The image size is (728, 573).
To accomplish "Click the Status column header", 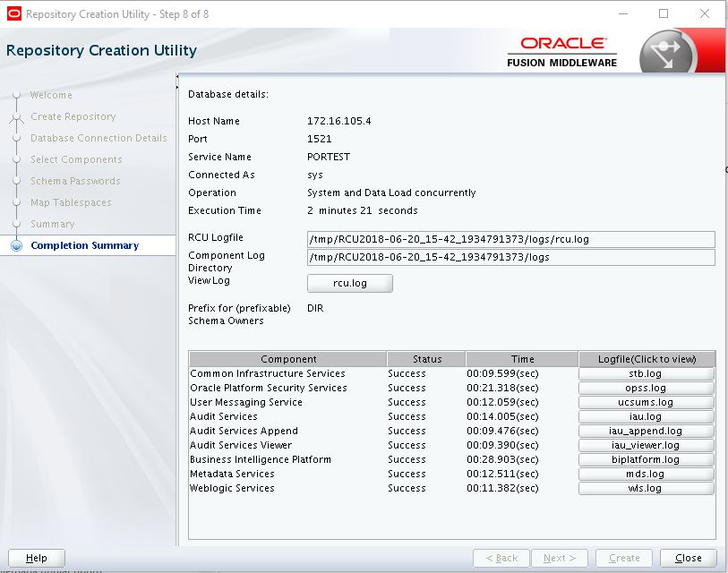I will pos(426,359).
